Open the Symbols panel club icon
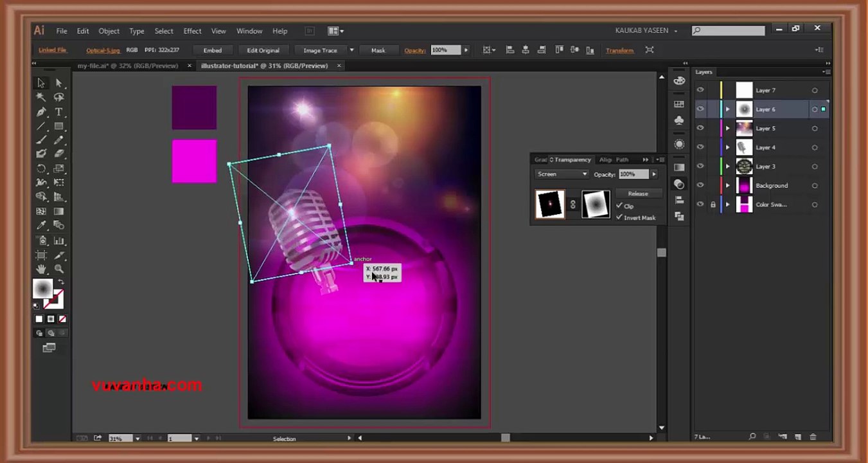Screen dimensions: 868x463 coord(679,120)
